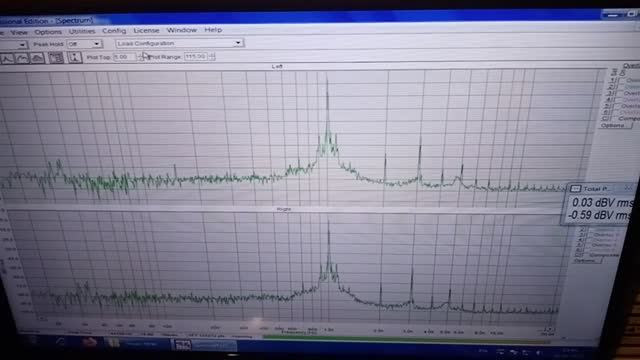The width and height of the screenshot is (640, 360).
Task: Click the Plot Top value field
Action: pos(124,57)
